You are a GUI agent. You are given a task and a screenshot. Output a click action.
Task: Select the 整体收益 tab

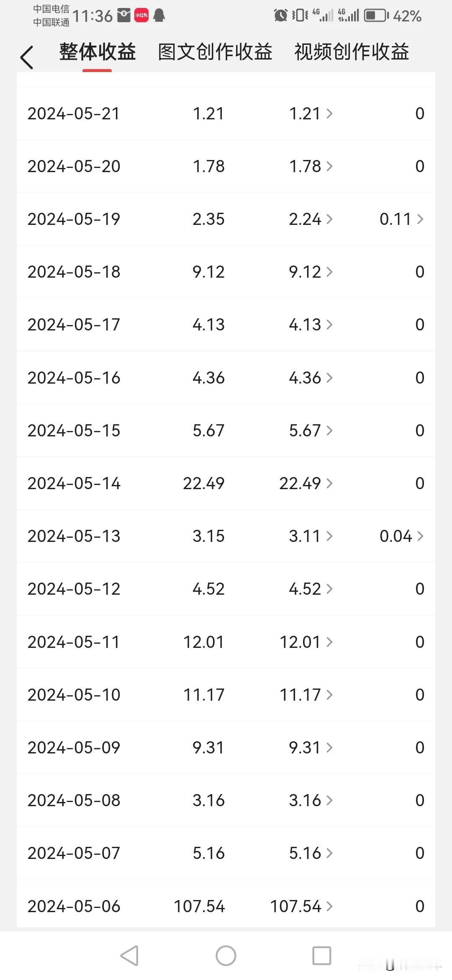click(98, 52)
